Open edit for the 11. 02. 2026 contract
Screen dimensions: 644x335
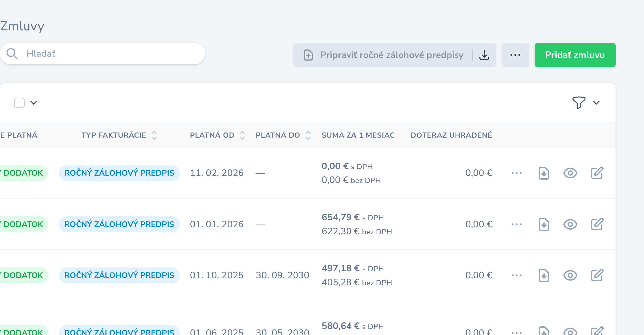[x=597, y=173]
